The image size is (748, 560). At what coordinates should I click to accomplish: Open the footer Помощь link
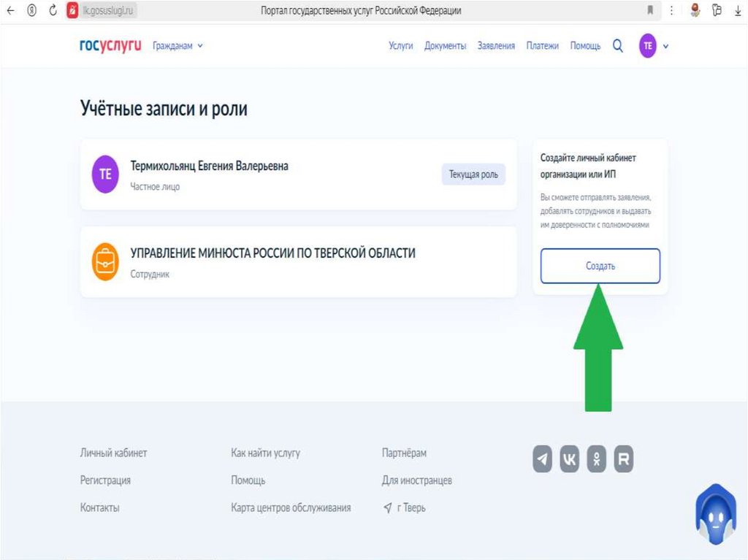coord(248,480)
